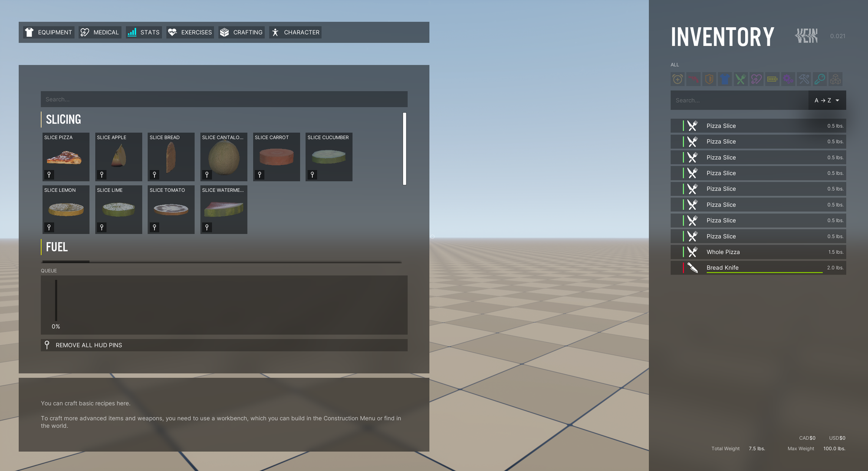This screenshot has width=868, height=471.
Task: Switch to the Medical tab
Action: click(x=100, y=33)
